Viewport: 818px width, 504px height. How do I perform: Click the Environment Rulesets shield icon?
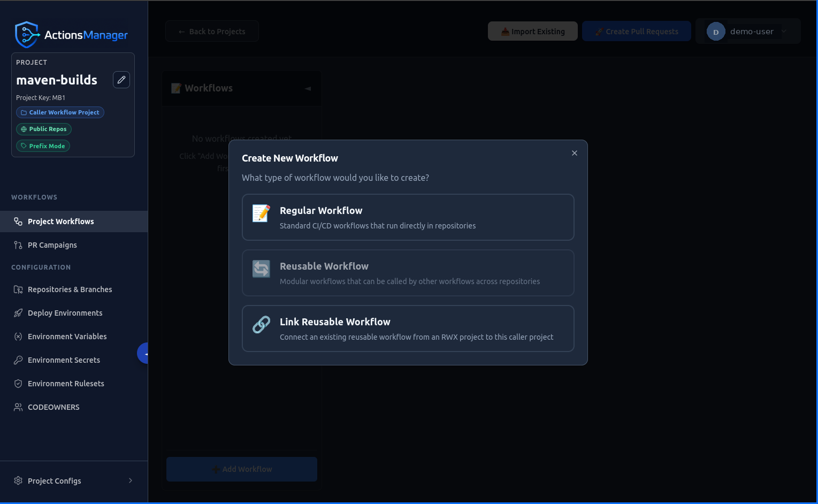coord(18,384)
